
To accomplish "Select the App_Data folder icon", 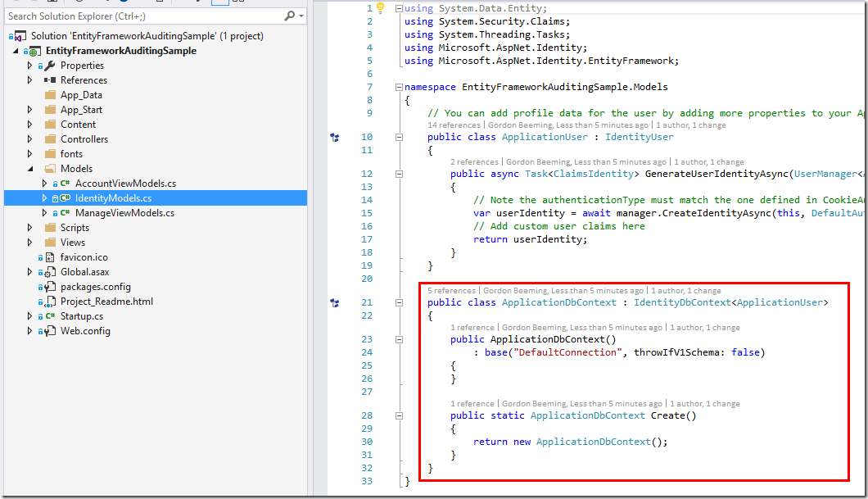I will pyautogui.click(x=50, y=95).
